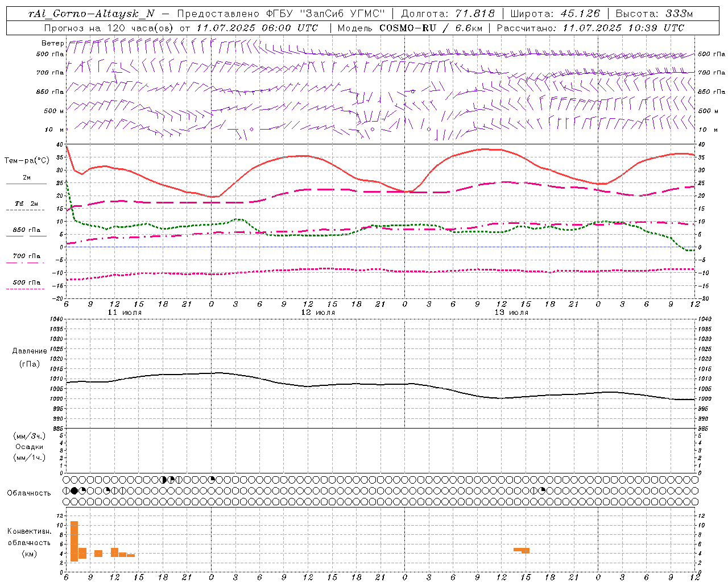728x582 pixels.
Task: Click the 500 гПа dotted temperature legend entry
Action: (x=26, y=285)
